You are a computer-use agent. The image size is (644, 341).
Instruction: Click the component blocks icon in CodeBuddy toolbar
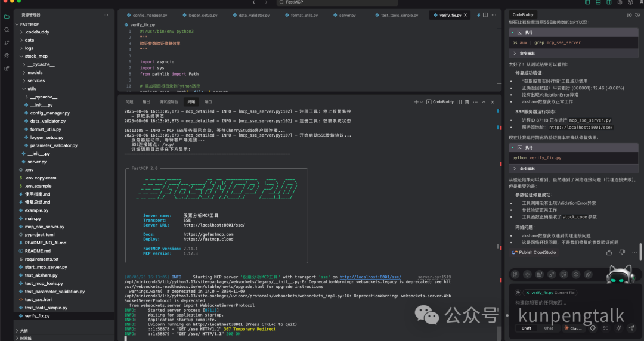tap(540, 274)
